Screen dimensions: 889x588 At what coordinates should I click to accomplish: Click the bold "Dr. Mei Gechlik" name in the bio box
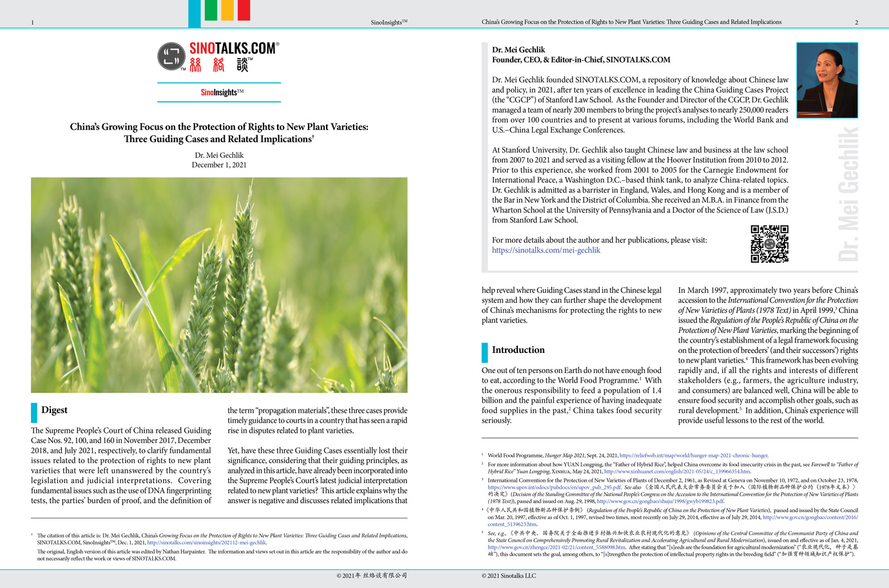[x=519, y=50]
